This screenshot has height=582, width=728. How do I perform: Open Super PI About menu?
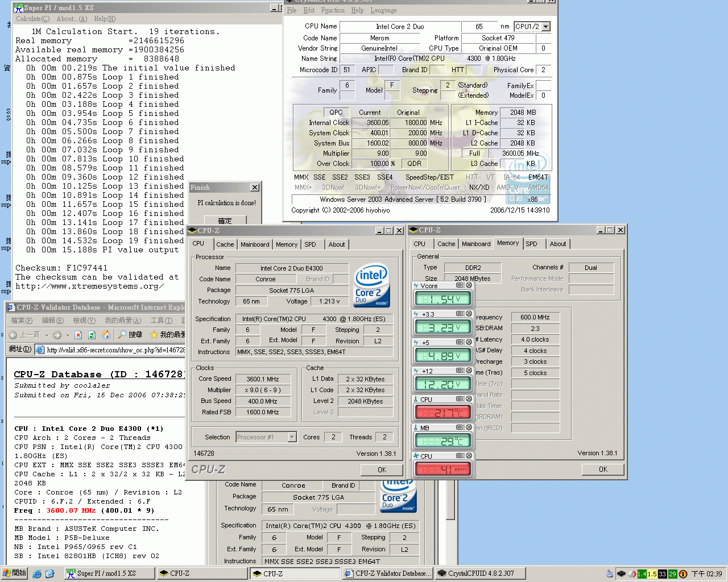click(x=72, y=19)
